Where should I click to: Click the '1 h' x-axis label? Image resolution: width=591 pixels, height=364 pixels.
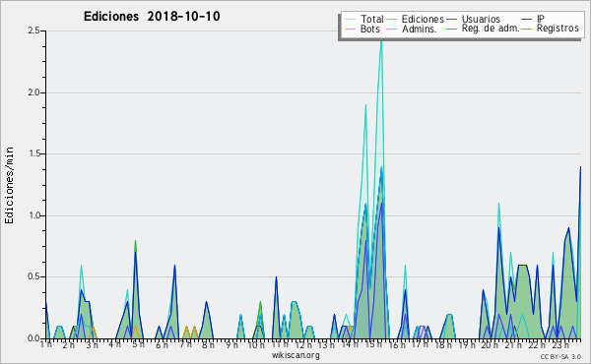coord(46,344)
